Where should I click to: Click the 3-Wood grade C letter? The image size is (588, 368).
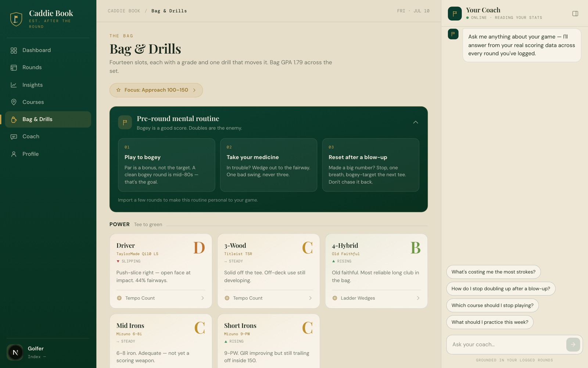307,248
